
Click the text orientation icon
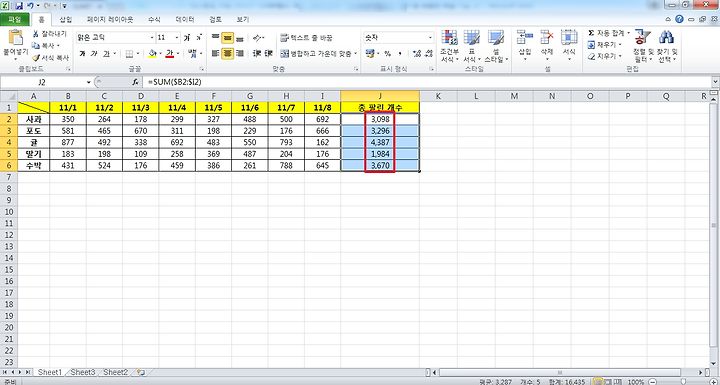click(x=258, y=38)
